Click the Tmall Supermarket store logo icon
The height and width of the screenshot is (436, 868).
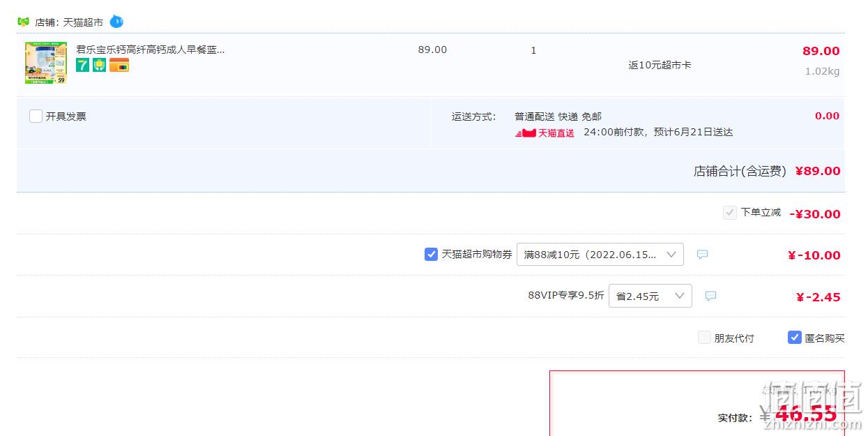tap(23, 22)
